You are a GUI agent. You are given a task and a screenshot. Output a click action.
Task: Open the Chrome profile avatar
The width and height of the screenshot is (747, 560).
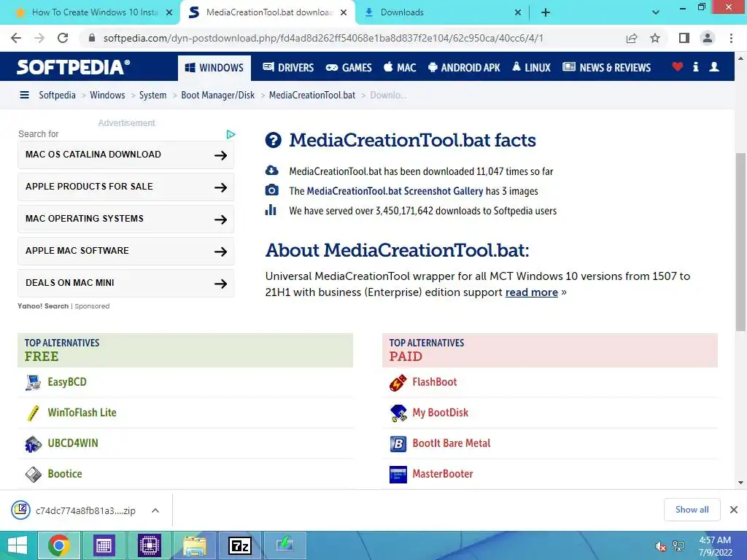708,38
